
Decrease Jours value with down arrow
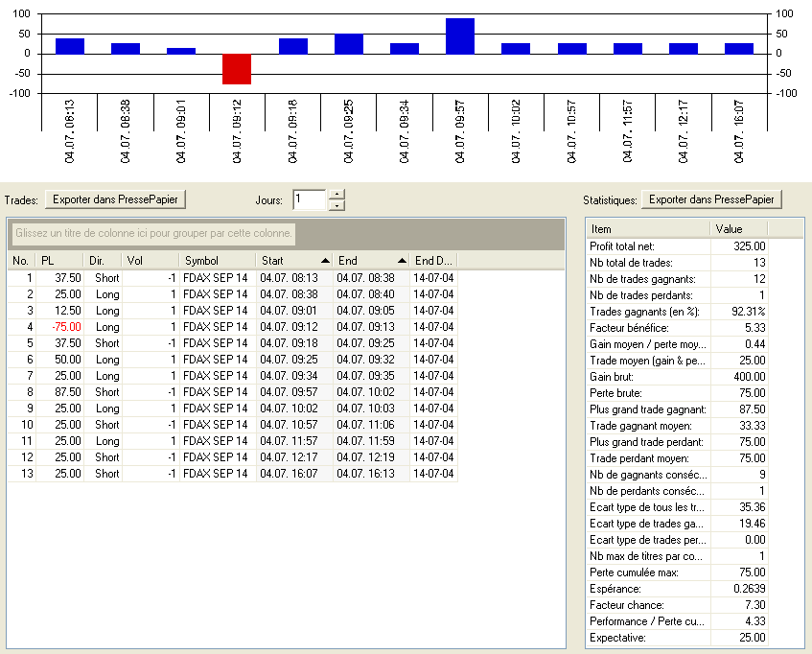[x=336, y=205]
